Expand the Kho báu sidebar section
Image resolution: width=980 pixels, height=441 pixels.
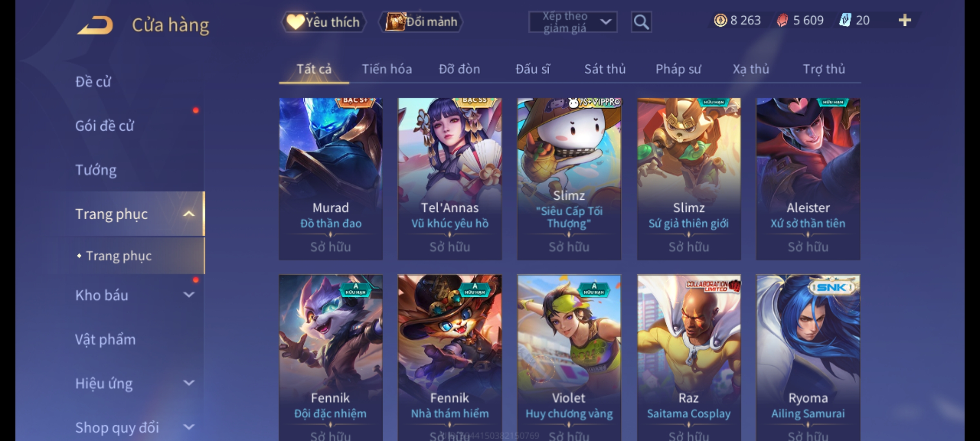tap(189, 295)
